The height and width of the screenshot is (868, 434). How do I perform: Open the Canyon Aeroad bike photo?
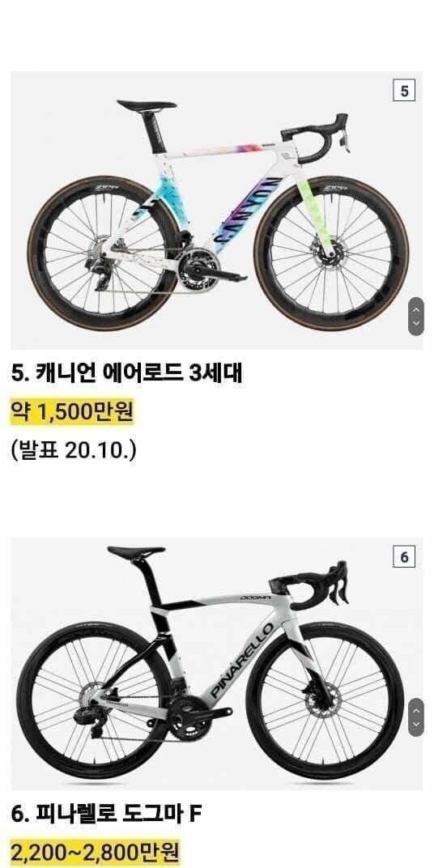pos(216,210)
